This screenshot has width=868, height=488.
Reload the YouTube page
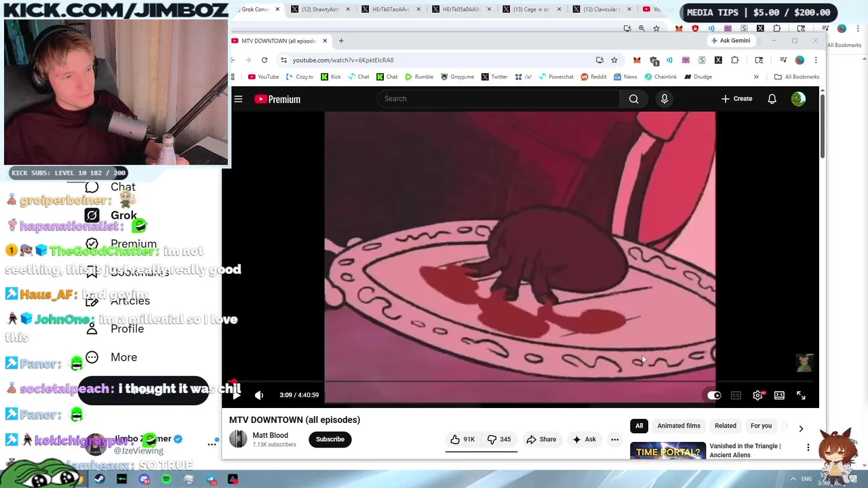coord(264,60)
